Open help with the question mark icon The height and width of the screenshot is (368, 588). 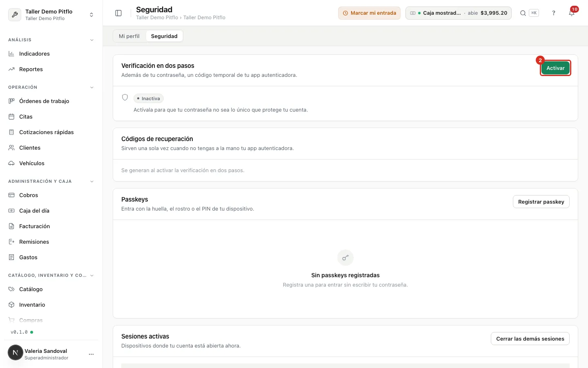(554, 13)
